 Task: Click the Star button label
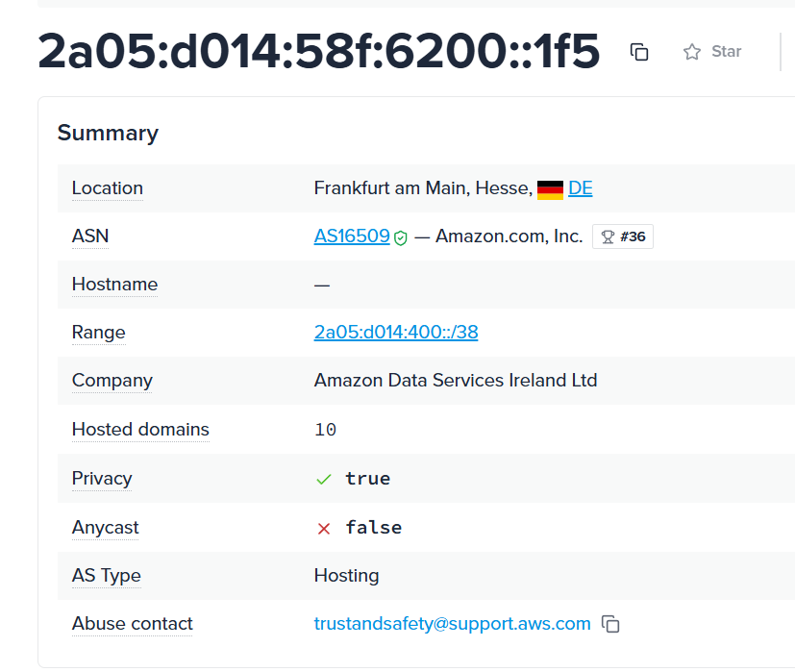726,51
